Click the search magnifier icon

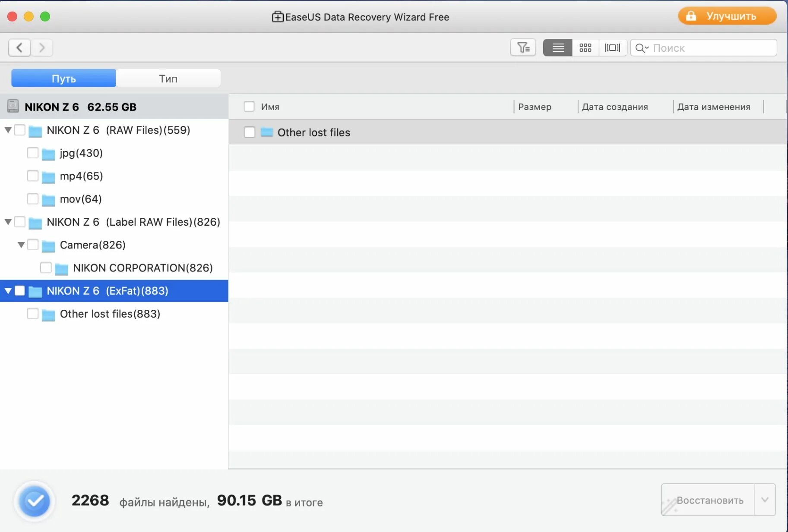tap(642, 48)
